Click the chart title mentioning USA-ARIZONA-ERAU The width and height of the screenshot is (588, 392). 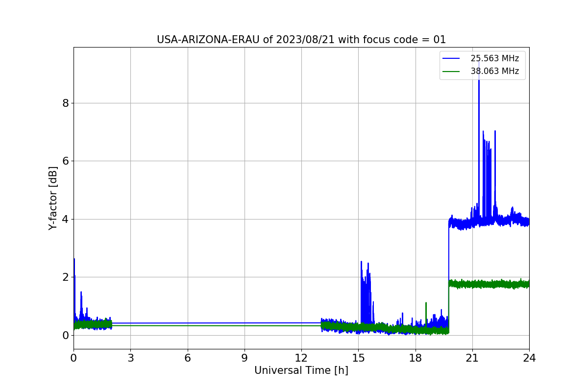(301, 40)
